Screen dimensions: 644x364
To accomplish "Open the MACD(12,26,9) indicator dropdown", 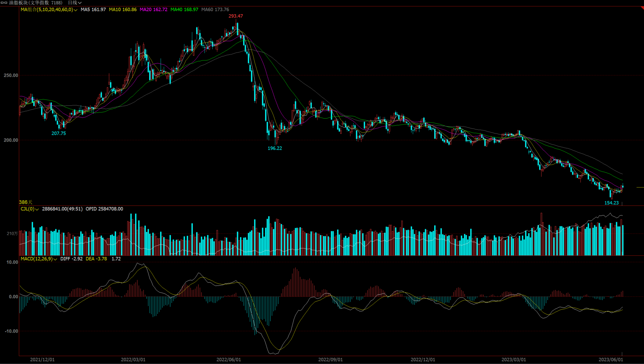I will click(39, 259).
